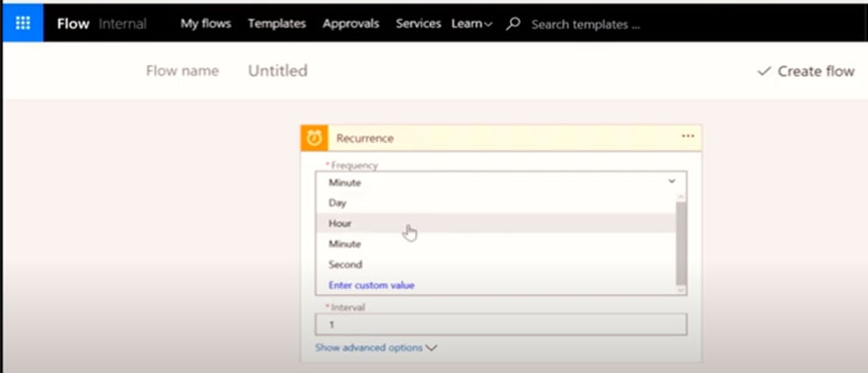The width and height of the screenshot is (868, 373).
Task: Click the Create flow button
Action: point(806,71)
